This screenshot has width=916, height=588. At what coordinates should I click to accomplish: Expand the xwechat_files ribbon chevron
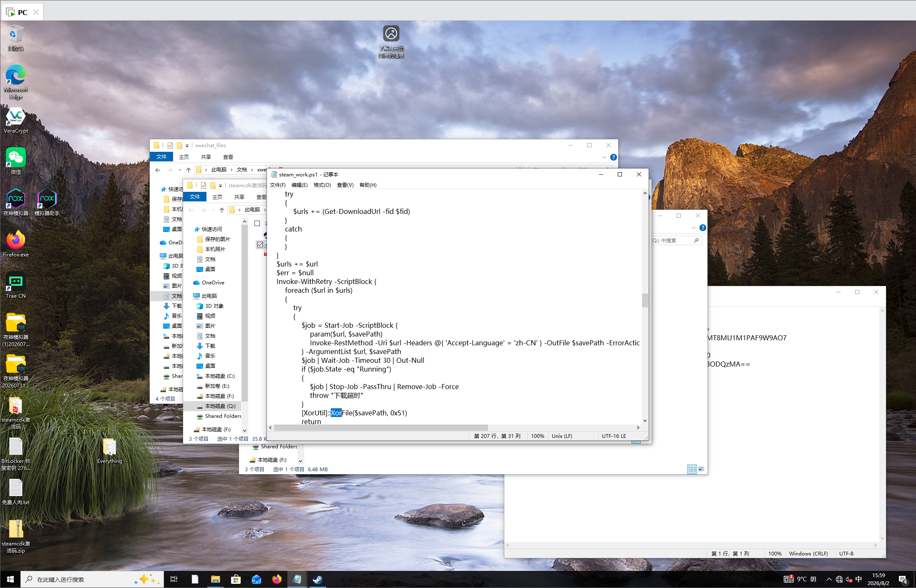pyautogui.click(x=604, y=157)
